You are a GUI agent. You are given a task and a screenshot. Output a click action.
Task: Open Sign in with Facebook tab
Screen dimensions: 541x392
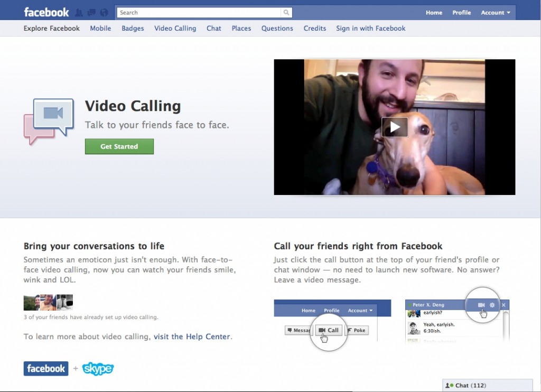point(370,29)
